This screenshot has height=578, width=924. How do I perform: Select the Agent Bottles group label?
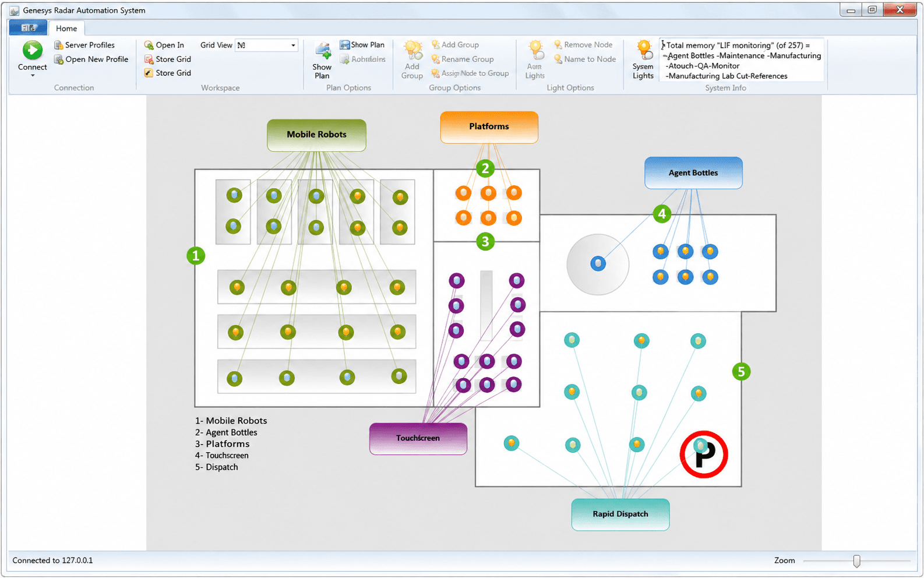[x=693, y=172]
